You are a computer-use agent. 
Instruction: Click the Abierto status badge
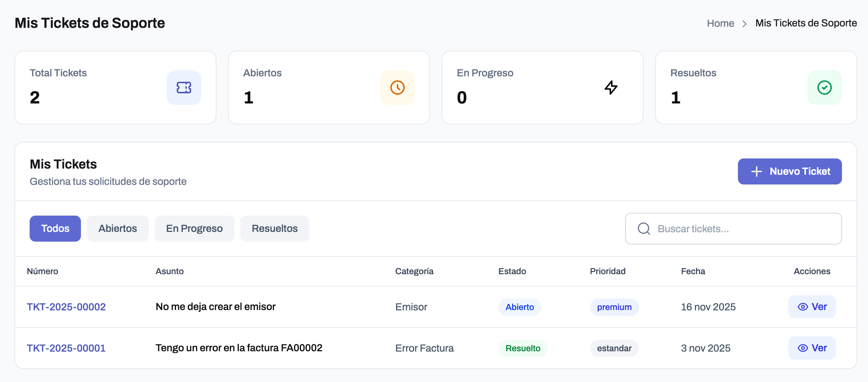(x=519, y=307)
